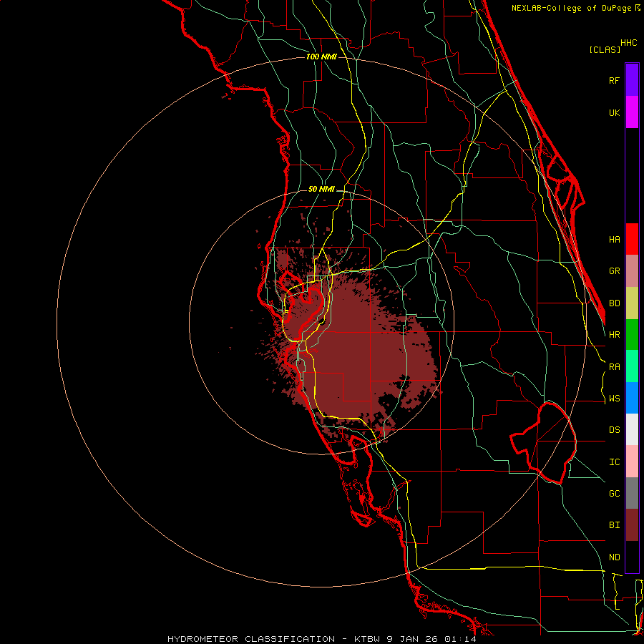The image size is (644, 644).
Task: Click the ND legend label
Action: click(x=614, y=557)
